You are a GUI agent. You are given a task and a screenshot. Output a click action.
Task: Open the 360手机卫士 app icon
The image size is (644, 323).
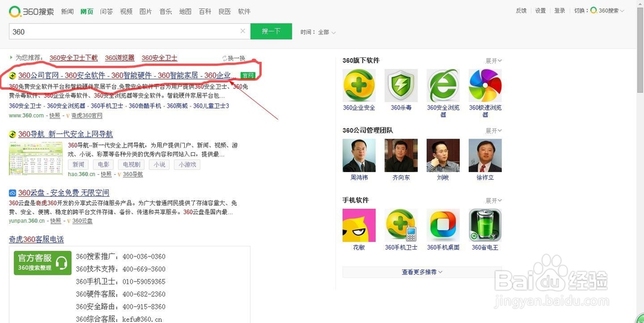401,225
